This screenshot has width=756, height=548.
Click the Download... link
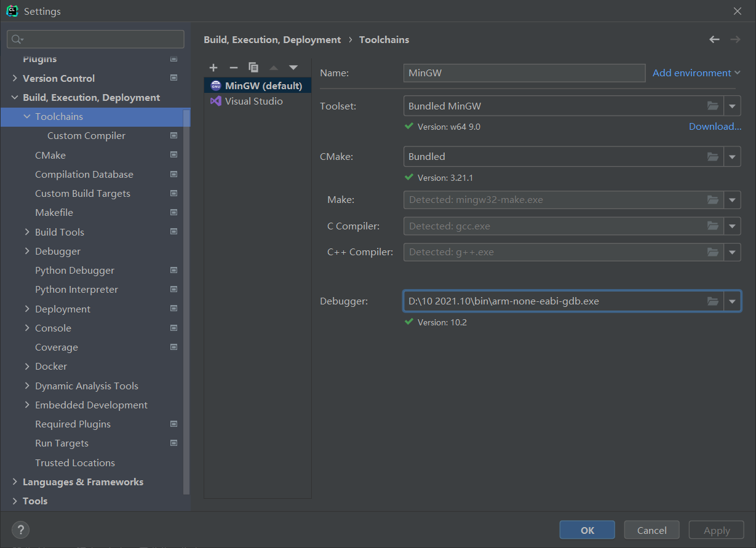click(x=715, y=126)
